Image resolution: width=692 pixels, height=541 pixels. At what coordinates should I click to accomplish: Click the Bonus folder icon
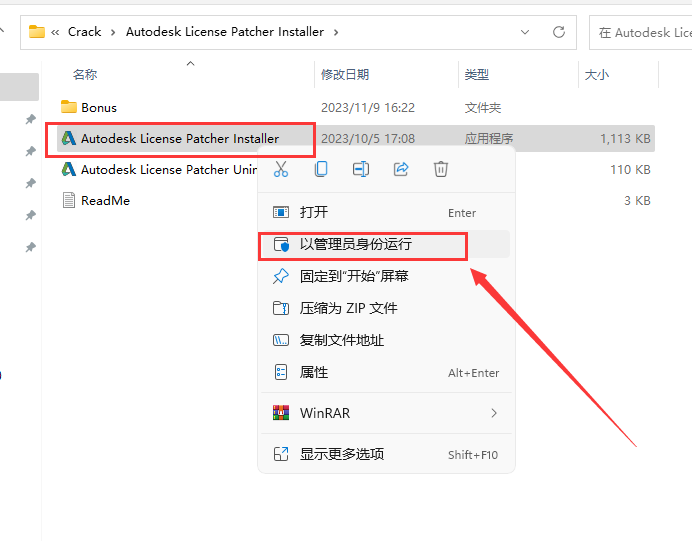pos(68,107)
